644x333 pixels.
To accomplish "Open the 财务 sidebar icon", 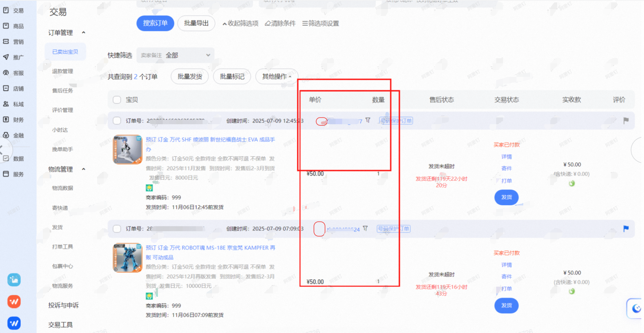I will pyautogui.click(x=6, y=119).
